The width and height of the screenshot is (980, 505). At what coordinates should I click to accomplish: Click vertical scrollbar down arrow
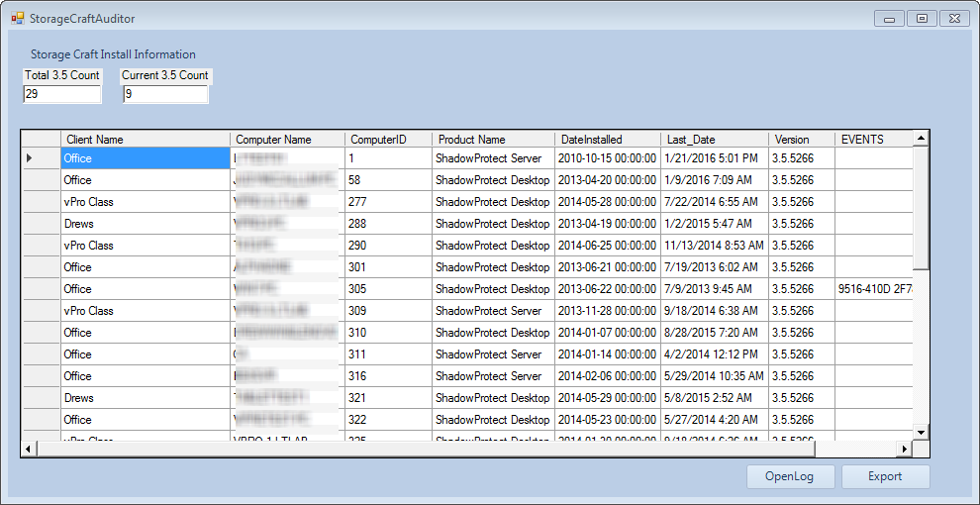tap(921, 432)
